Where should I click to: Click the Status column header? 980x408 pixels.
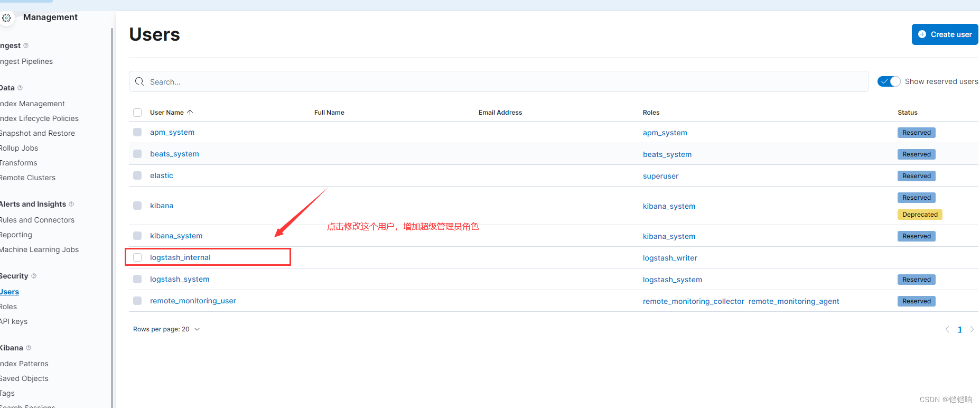pyautogui.click(x=908, y=113)
